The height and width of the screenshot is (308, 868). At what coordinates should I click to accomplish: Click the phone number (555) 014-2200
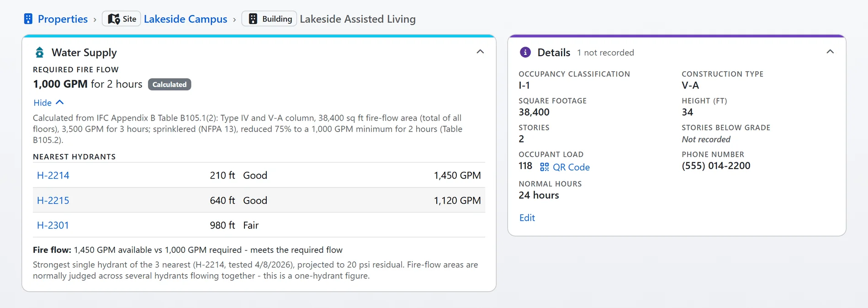tap(716, 166)
